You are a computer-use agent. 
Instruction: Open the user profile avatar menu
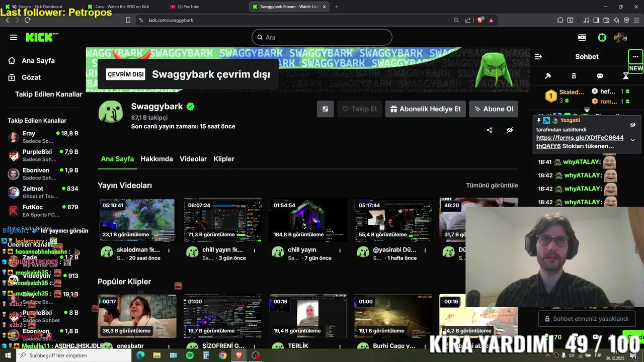point(620,37)
